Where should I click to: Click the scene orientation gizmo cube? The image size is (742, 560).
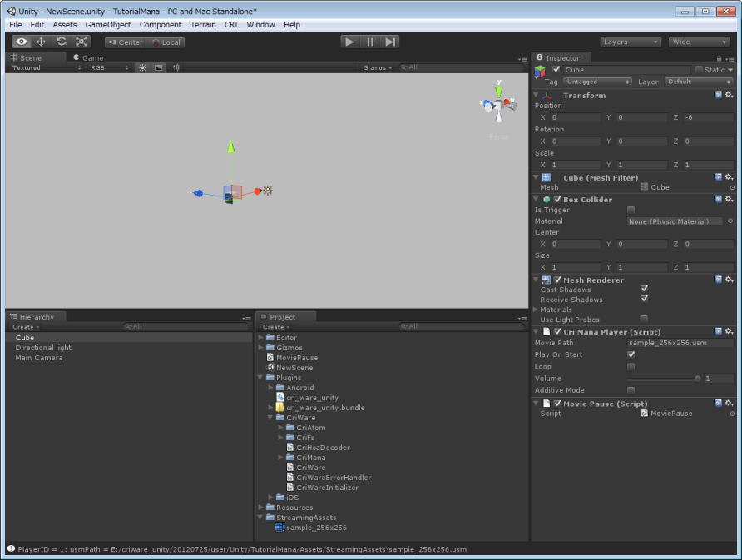tap(497, 105)
